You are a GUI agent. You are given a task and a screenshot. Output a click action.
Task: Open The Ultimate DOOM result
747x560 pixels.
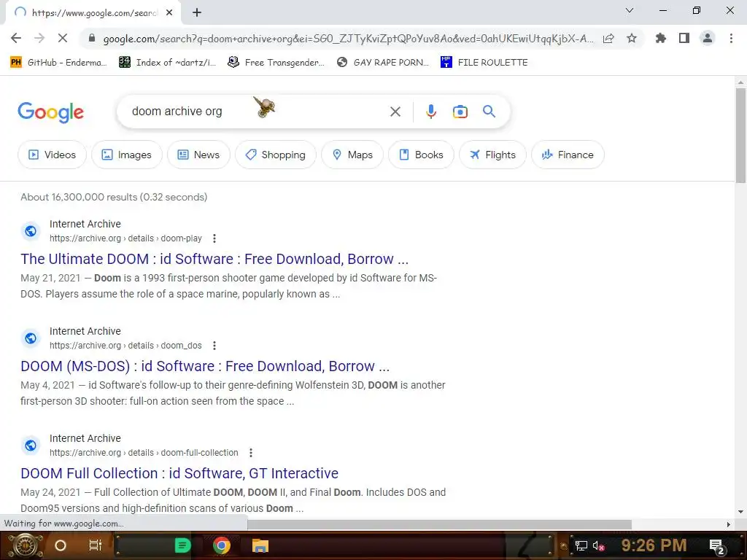(214, 259)
